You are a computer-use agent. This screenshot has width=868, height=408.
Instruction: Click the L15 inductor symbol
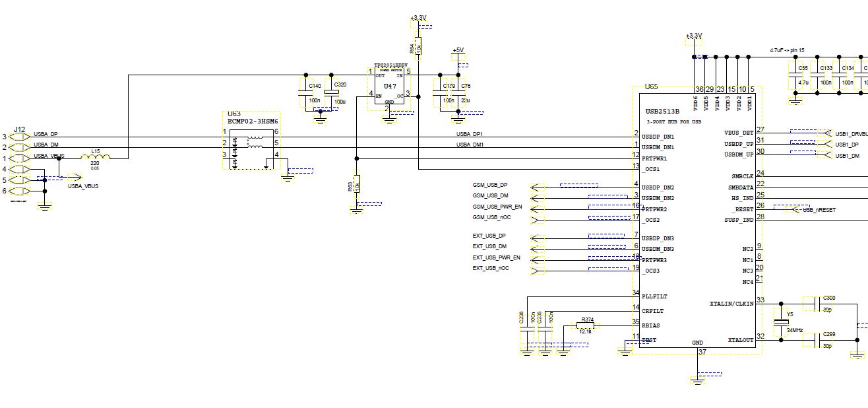pyautogui.click(x=96, y=156)
